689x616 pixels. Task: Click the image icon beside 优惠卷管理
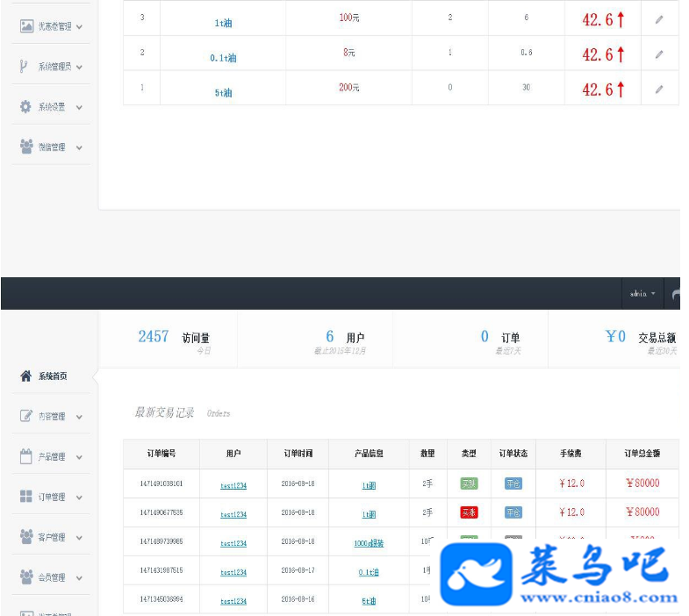(26, 26)
